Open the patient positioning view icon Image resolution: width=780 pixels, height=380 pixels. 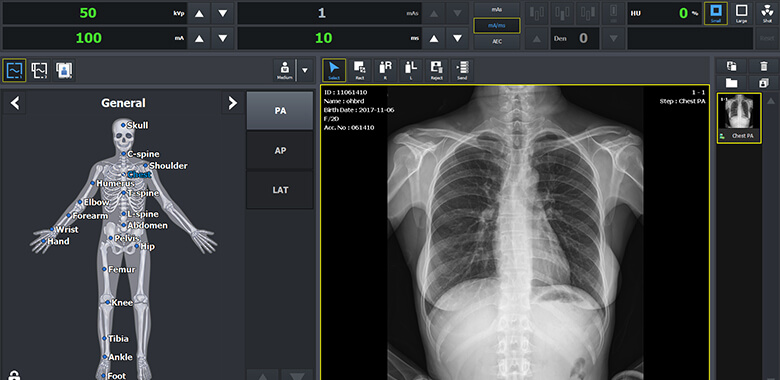[64, 70]
